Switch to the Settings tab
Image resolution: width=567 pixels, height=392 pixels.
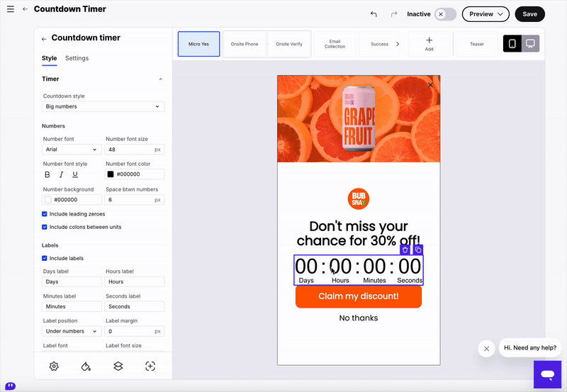tap(77, 58)
